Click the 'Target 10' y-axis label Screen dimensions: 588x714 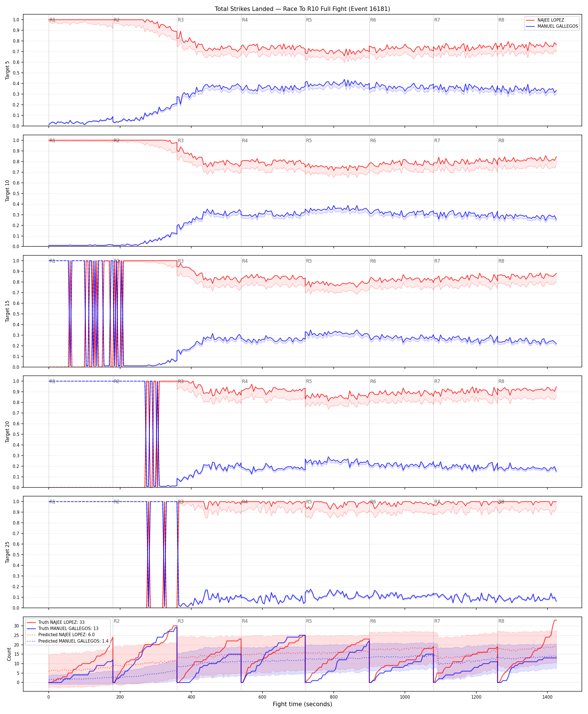tap(8, 191)
